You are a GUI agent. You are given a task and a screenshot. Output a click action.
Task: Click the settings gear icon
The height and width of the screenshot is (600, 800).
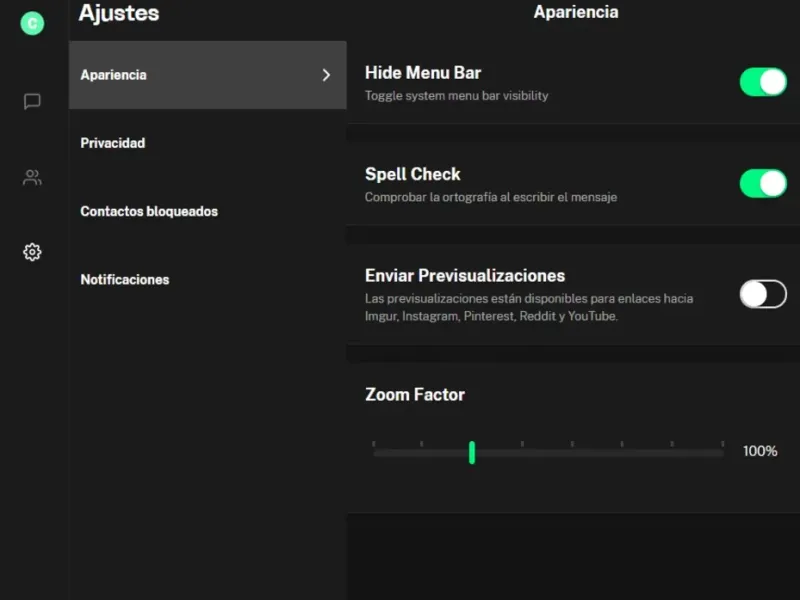point(32,252)
